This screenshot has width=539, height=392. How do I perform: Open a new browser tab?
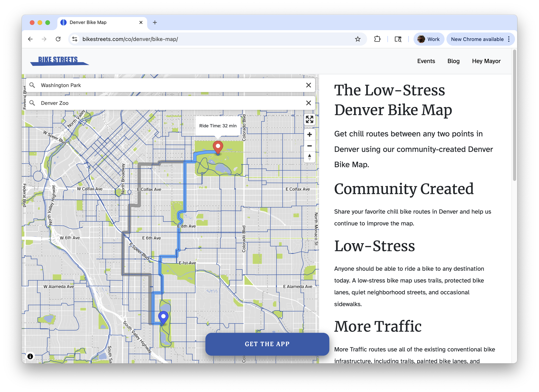[155, 22]
